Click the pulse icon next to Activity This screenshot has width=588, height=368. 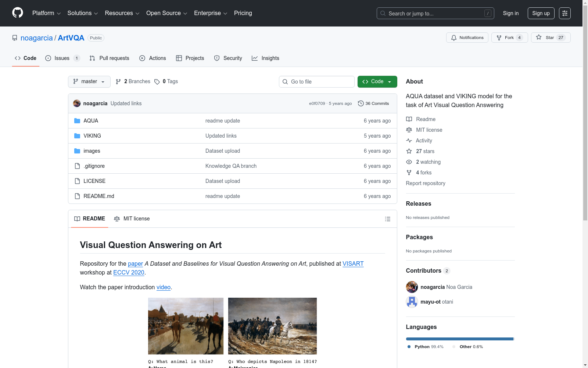(409, 141)
